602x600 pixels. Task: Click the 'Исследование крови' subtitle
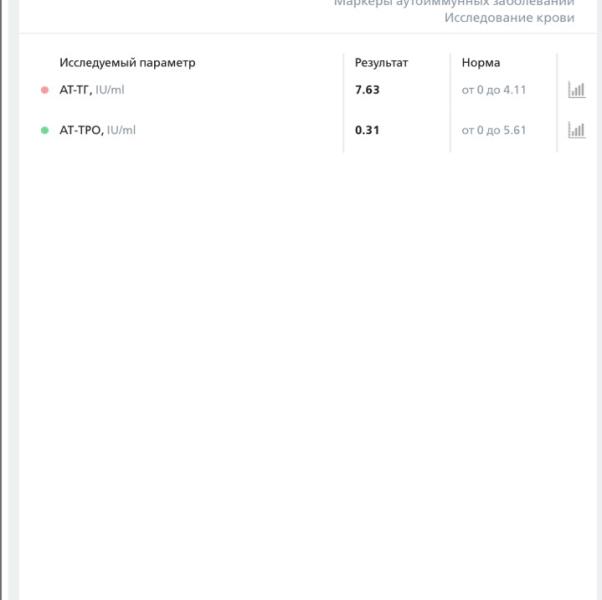tap(509, 18)
